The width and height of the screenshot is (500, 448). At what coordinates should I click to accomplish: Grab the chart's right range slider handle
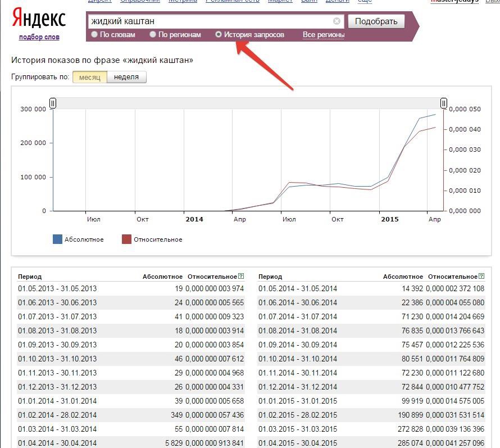[444, 103]
